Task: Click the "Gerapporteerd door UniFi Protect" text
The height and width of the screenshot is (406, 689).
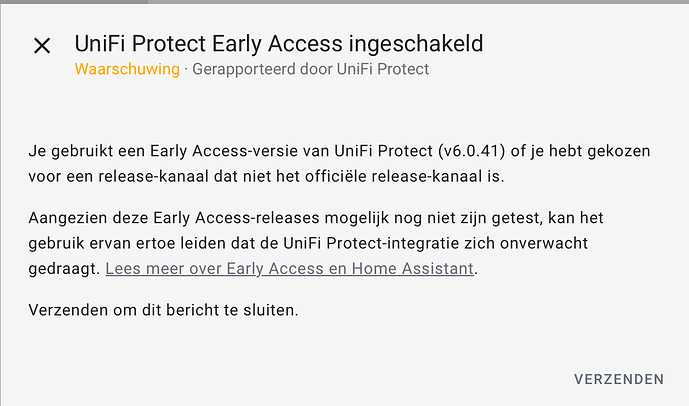Action: coord(309,70)
